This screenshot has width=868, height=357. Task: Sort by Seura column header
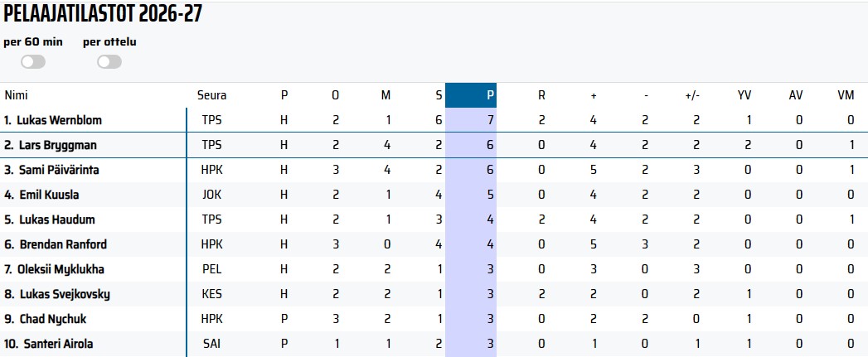[x=212, y=95]
